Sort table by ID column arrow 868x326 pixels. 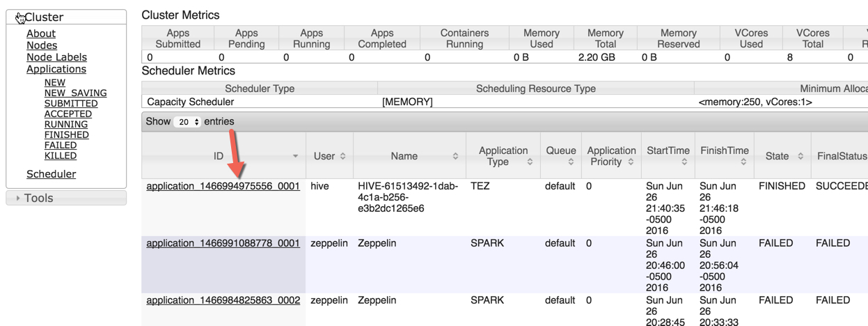[296, 157]
